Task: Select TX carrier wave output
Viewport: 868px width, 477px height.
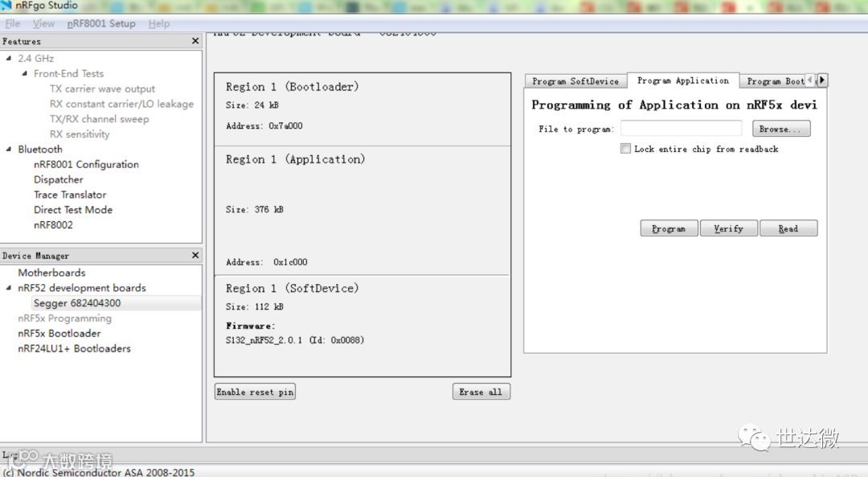Action: coord(102,88)
